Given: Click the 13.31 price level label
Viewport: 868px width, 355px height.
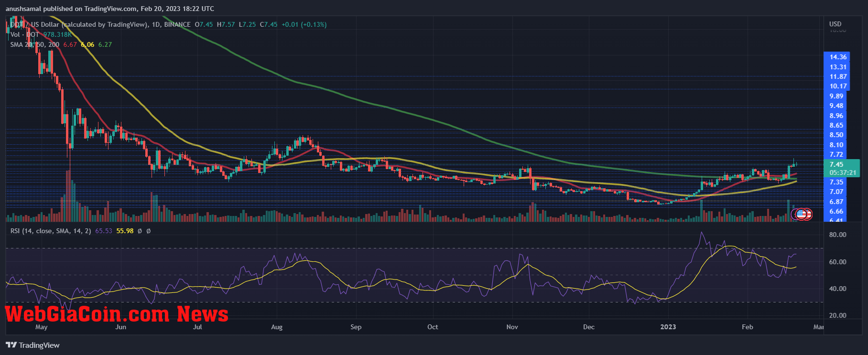Looking at the screenshot, I should click(838, 67).
